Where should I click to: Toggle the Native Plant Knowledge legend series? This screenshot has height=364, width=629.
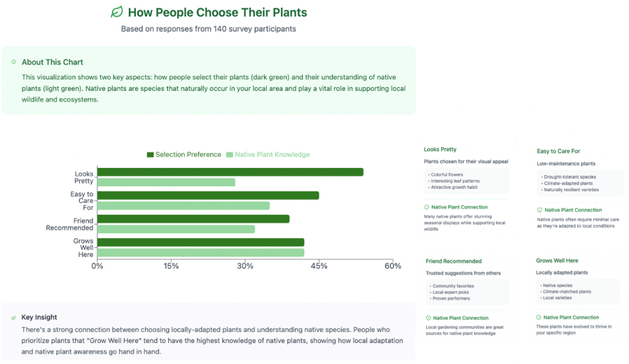coord(272,155)
